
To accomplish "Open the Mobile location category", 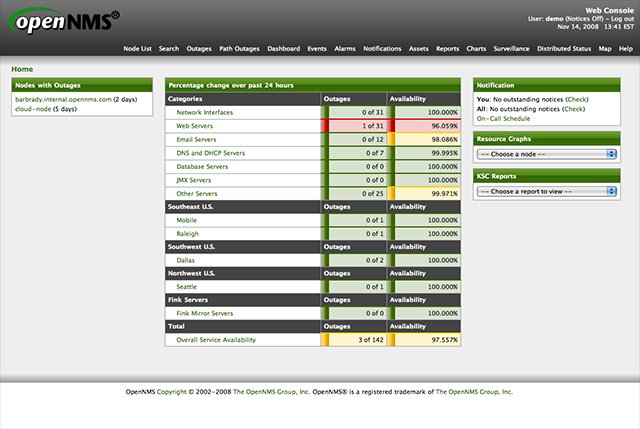I will point(187,220).
